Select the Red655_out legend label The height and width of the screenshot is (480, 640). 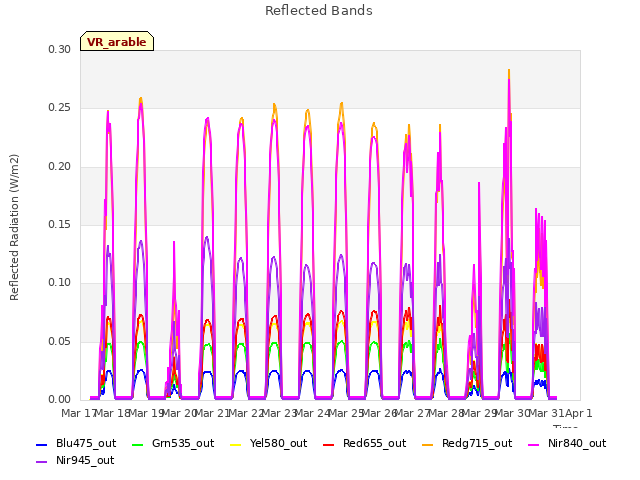[x=374, y=444]
